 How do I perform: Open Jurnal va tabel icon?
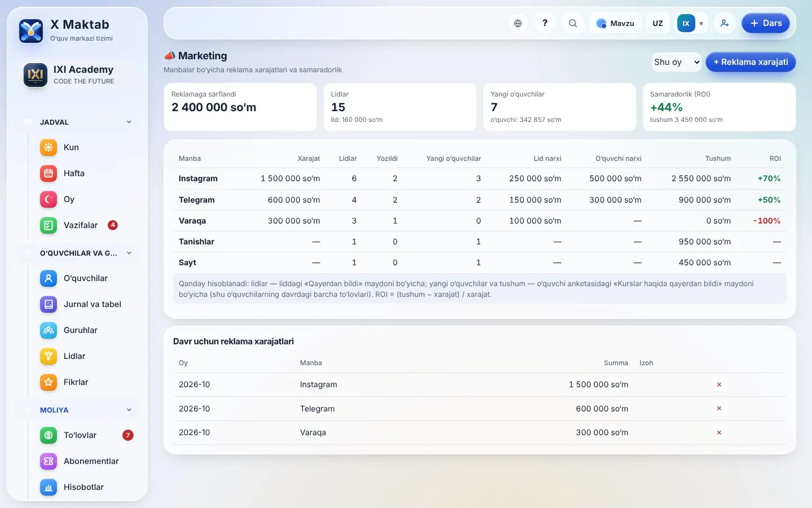(48, 304)
